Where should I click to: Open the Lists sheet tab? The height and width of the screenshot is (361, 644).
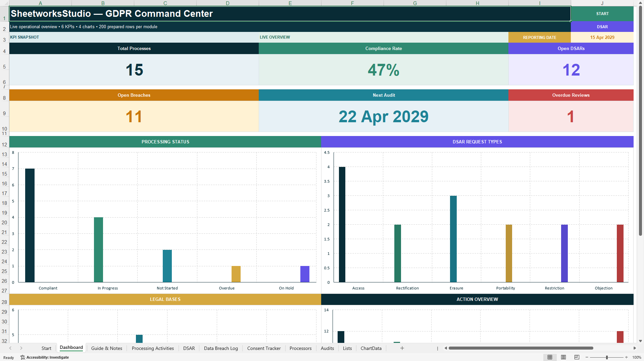[x=347, y=348]
